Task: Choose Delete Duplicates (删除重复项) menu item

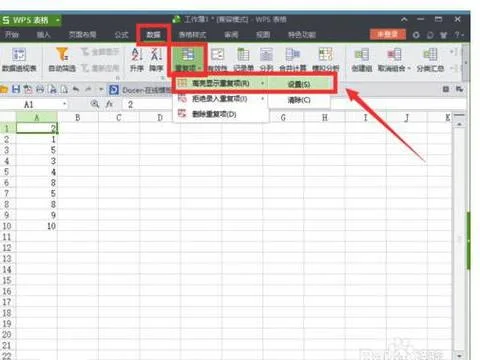Action: pyautogui.click(x=221, y=114)
